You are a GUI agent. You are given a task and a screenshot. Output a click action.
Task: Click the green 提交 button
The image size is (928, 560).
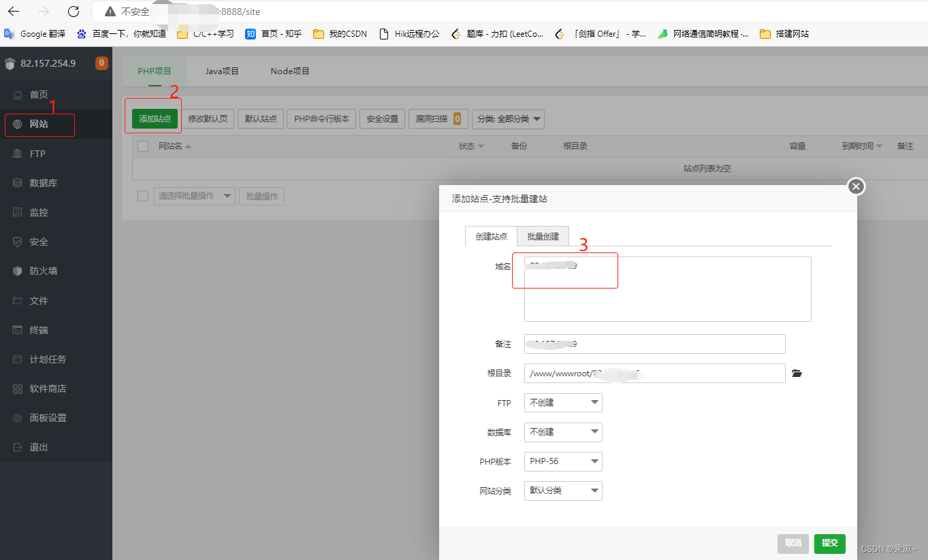830,543
